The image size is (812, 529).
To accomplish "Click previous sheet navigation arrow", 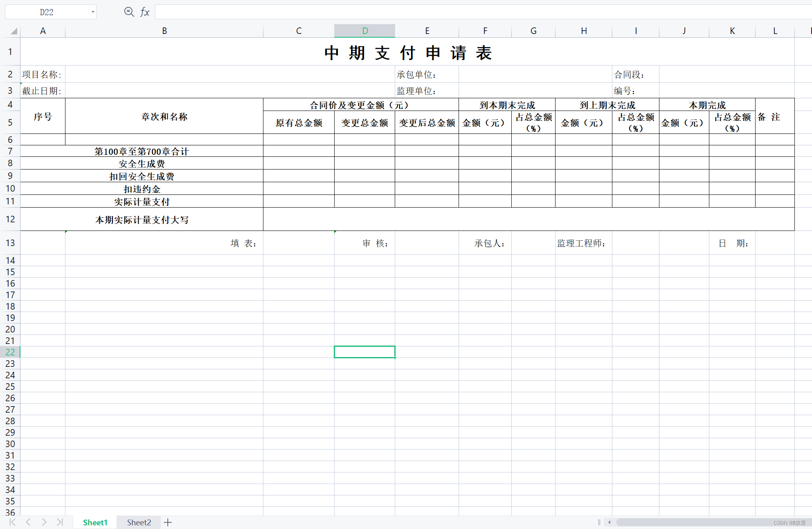I will click(x=28, y=522).
